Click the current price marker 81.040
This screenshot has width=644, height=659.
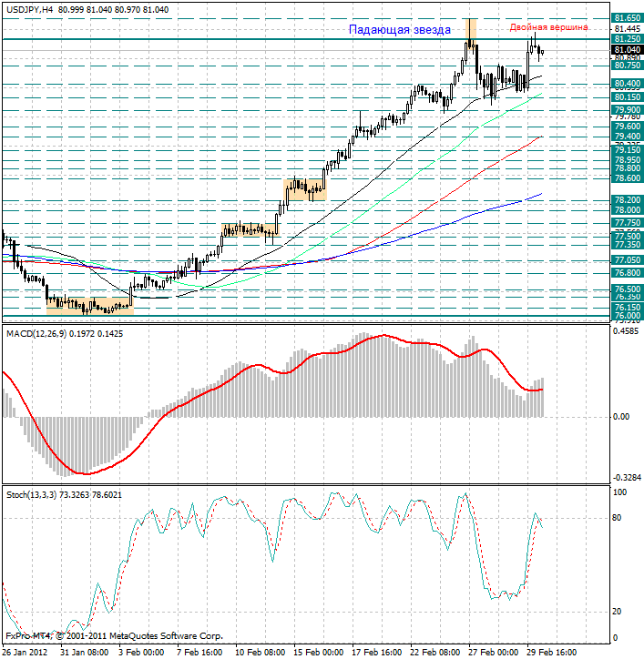pos(627,49)
